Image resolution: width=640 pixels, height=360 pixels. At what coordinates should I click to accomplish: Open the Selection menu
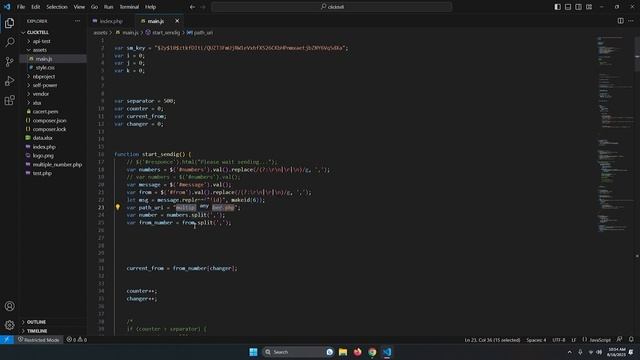[x=57, y=7]
